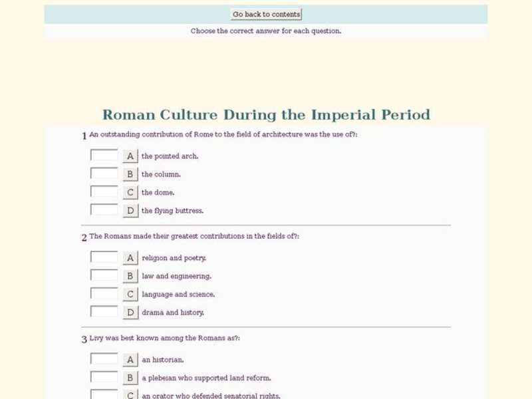Click the answer box beside "drama and history"
The width and height of the screenshot is (532, 399).
point(104,311)
